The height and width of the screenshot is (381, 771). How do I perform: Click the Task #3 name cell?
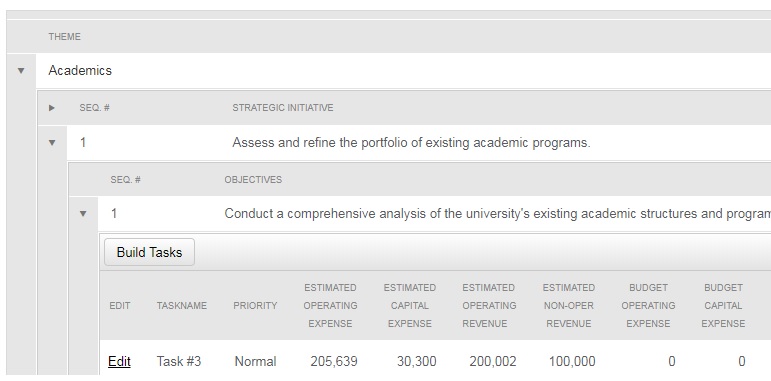[179, 362]
